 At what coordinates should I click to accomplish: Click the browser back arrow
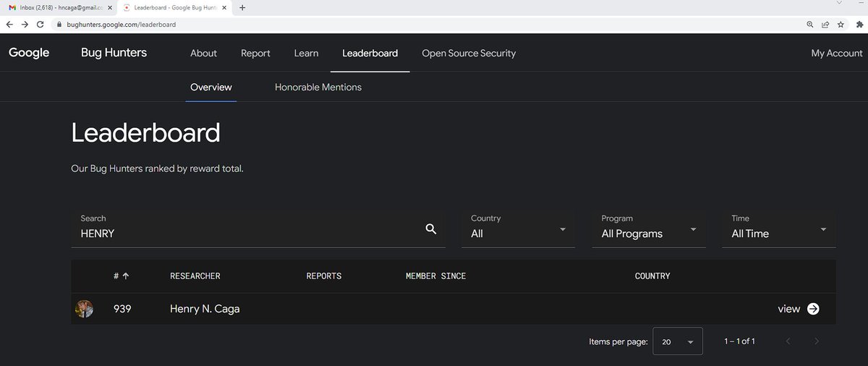point(9,24)
